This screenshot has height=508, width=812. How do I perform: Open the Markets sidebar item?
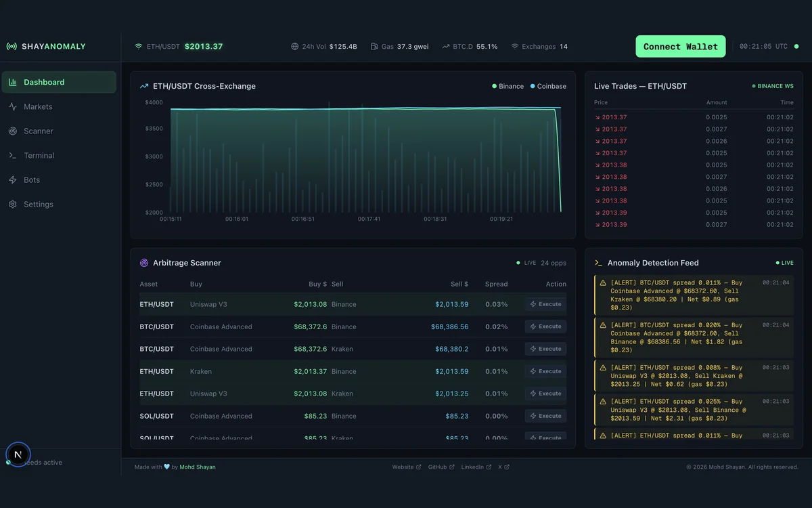pyautogui.click(x=59, y=106)
